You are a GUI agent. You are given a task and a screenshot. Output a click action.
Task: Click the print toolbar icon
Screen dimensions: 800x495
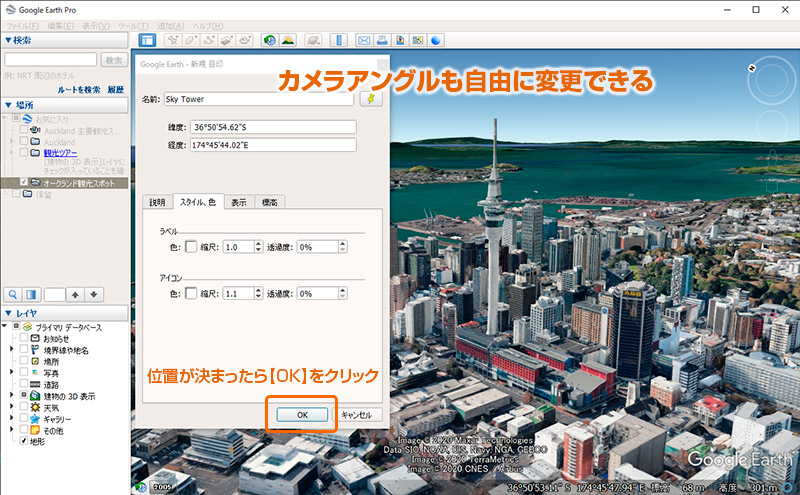382,40
